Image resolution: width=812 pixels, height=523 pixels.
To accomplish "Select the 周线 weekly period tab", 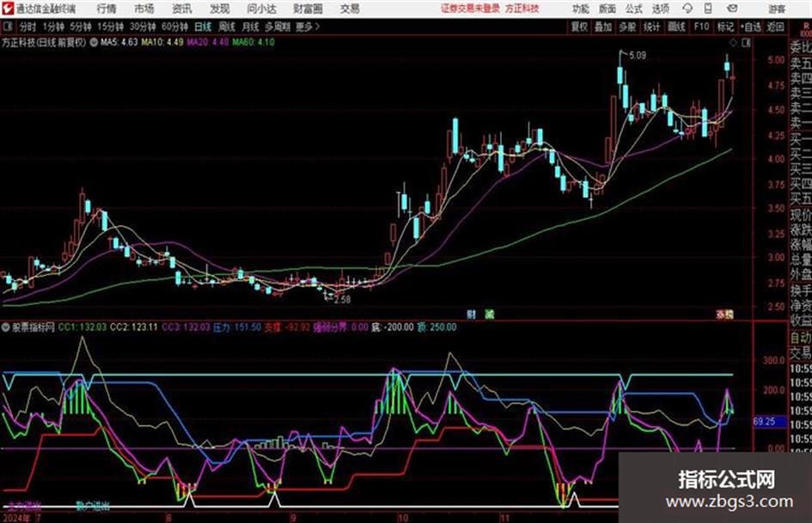I will tap(227, 27).
